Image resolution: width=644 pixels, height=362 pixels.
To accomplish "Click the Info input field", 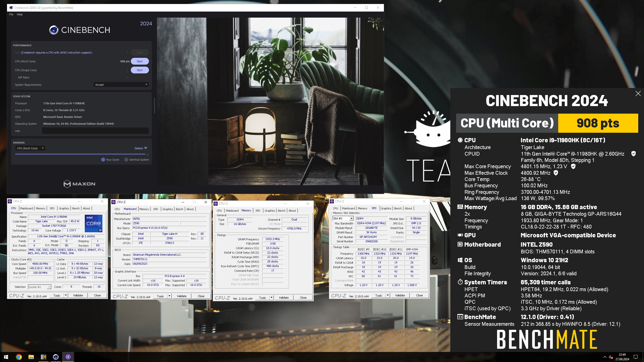I will tap(95, 131).
